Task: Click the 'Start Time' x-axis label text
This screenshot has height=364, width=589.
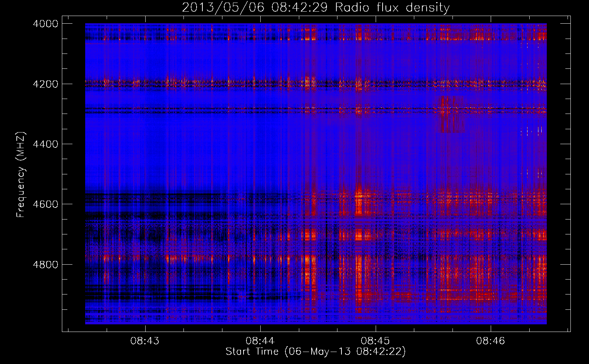Action: point(252,352)
